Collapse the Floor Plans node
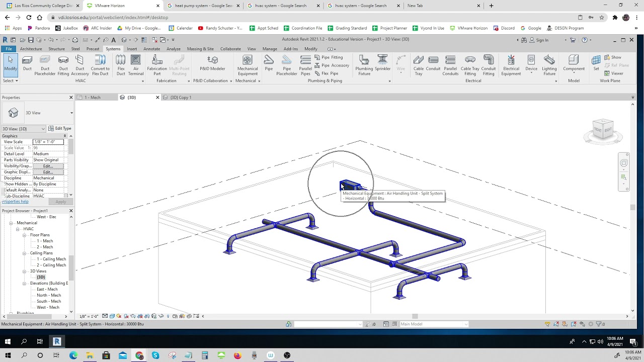The height and width of the screenshot is (362, 644). click(24, 235)
